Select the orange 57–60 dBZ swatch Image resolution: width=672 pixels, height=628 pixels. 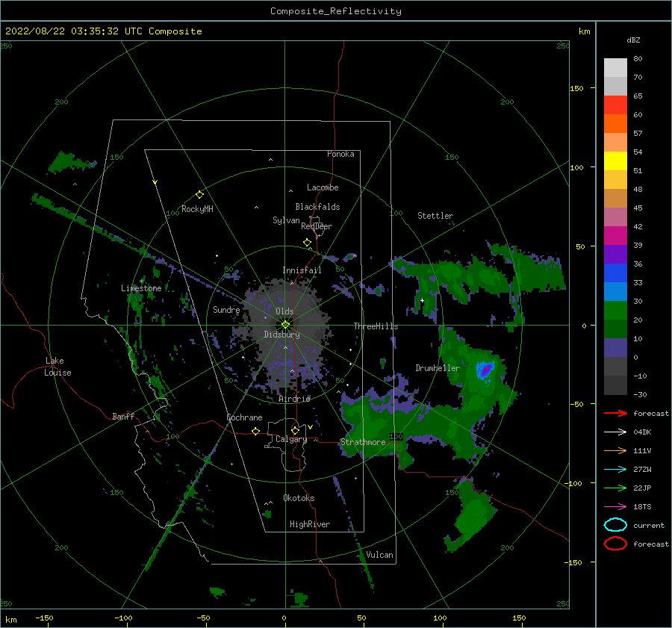(x=615, y=124)
